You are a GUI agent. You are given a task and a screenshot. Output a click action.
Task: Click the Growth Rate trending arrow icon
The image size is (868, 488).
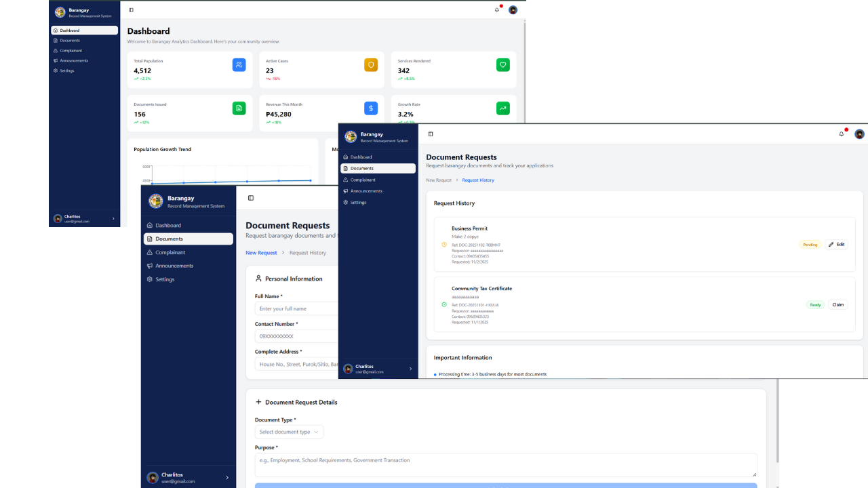pos(502,108)
